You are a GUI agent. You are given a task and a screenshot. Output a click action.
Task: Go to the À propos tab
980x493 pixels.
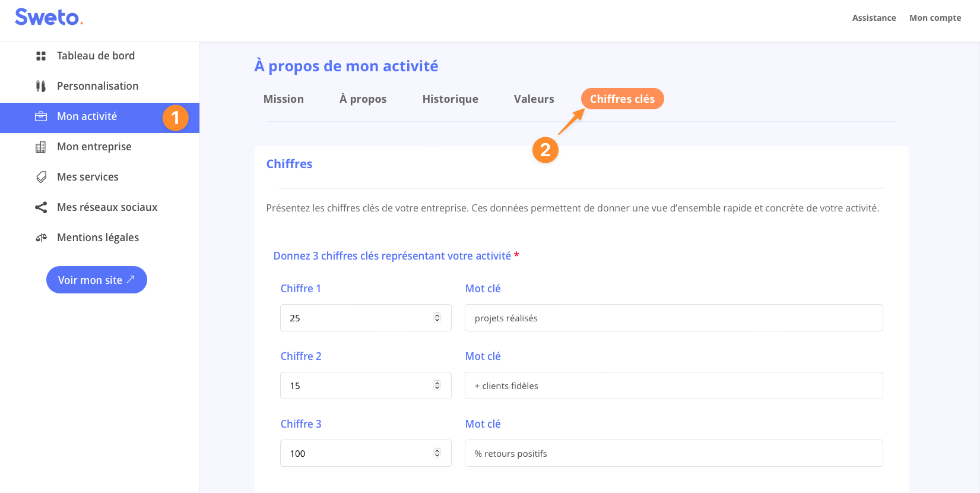363,99
